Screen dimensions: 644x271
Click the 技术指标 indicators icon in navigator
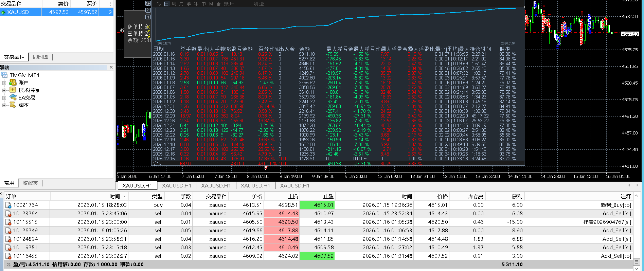click(13, 90)
